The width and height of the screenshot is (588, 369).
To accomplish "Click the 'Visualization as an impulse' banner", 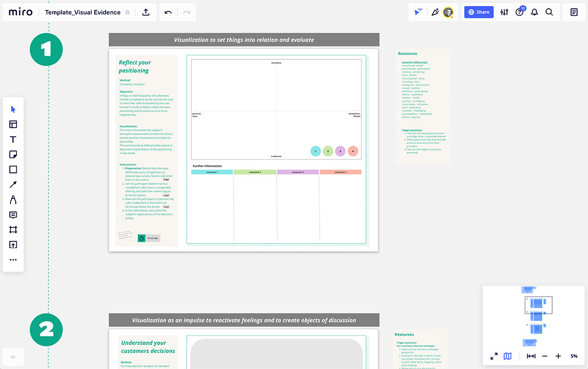I will pos(244,320).
